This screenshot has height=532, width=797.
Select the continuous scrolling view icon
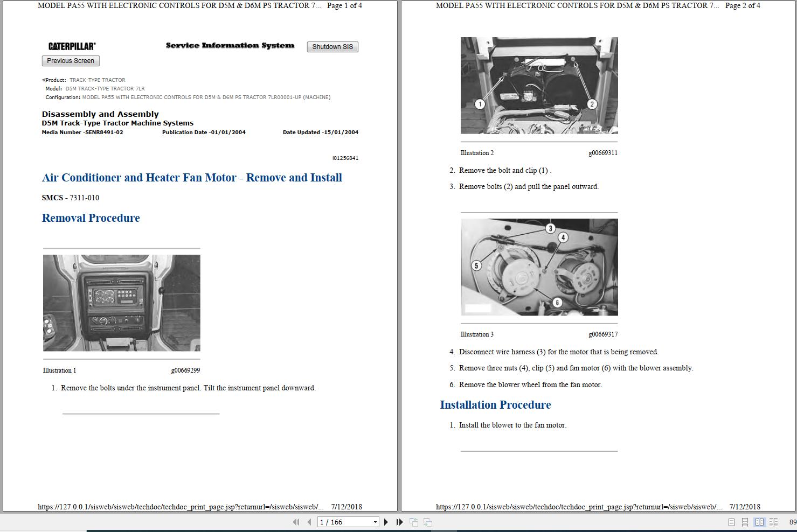click(744, 522)
